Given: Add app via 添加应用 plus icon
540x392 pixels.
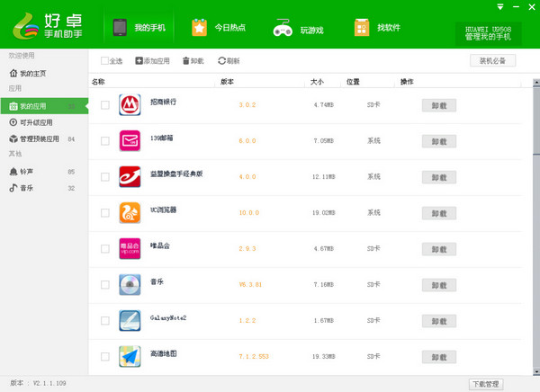Looking at the screenshot, I should pos(139,61).
